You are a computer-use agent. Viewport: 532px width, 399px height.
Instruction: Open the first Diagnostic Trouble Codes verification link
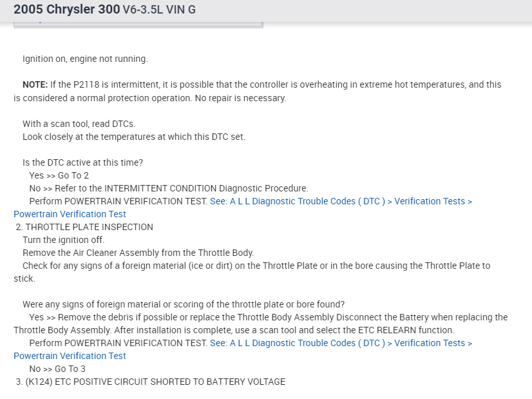pyautogui.click(x=341, y=201)
